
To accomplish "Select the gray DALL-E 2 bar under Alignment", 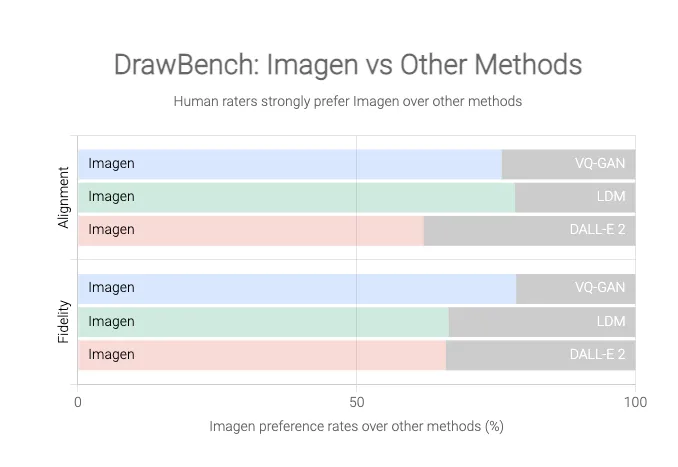I will tap(529, 230).
